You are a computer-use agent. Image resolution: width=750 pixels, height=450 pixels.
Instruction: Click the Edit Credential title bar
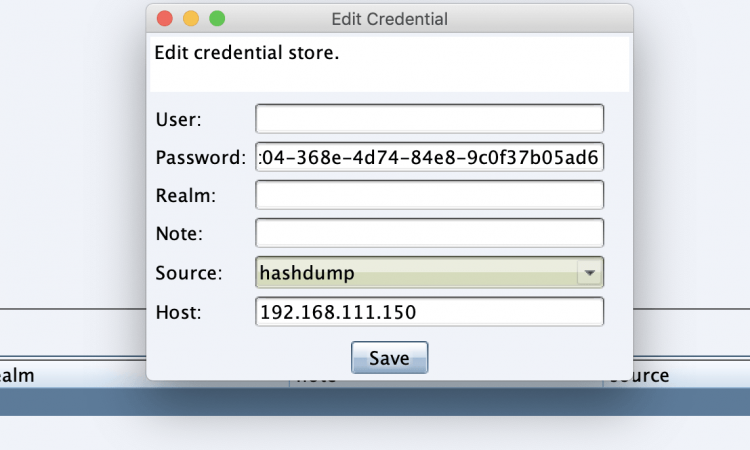click(x=389, y=19)
